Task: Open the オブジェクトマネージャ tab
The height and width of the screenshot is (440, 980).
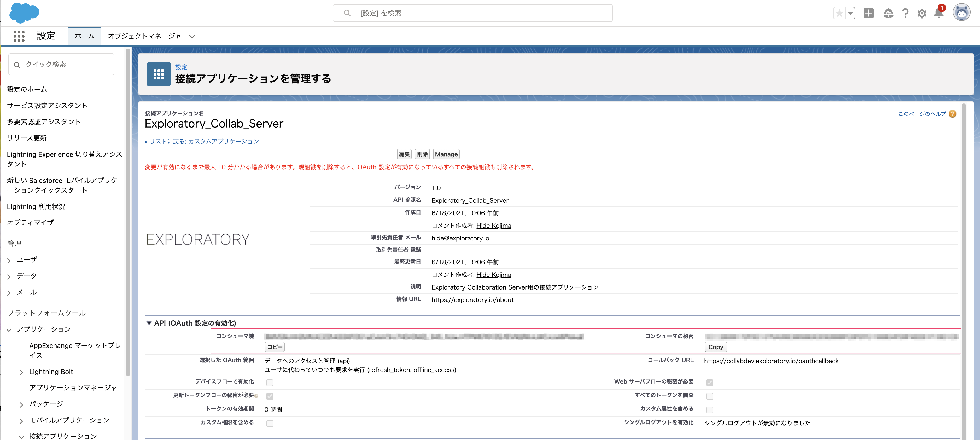Action: coord(144,36)
